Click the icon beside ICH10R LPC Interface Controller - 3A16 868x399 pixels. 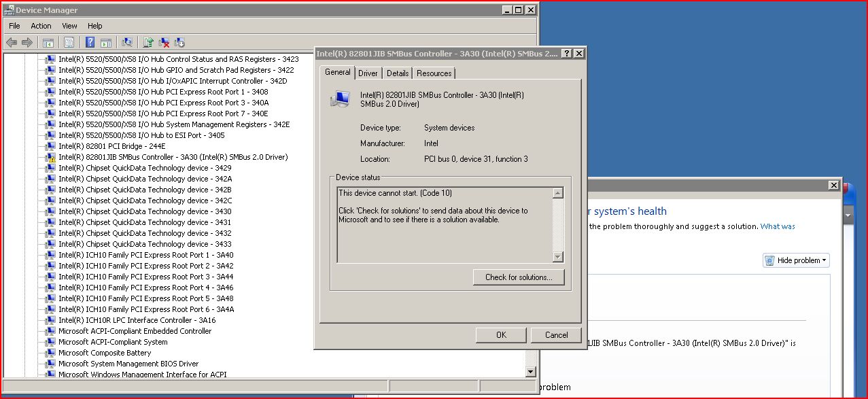(x=50, y=320)
